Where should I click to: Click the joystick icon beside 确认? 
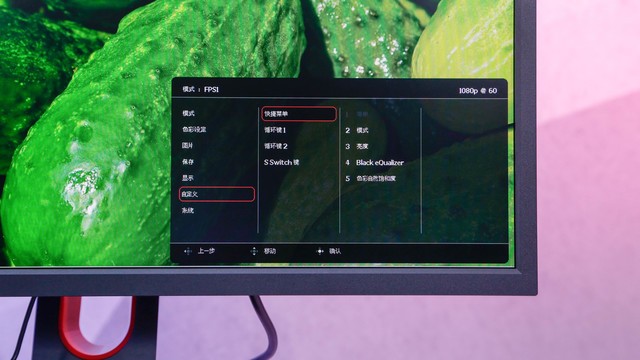tap(320, 251)
